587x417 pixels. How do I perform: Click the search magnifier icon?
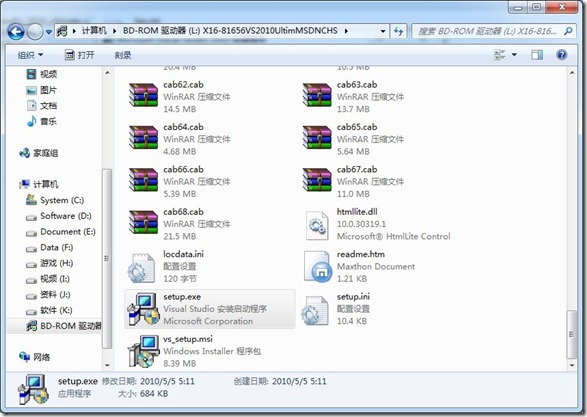pos(568,31)
